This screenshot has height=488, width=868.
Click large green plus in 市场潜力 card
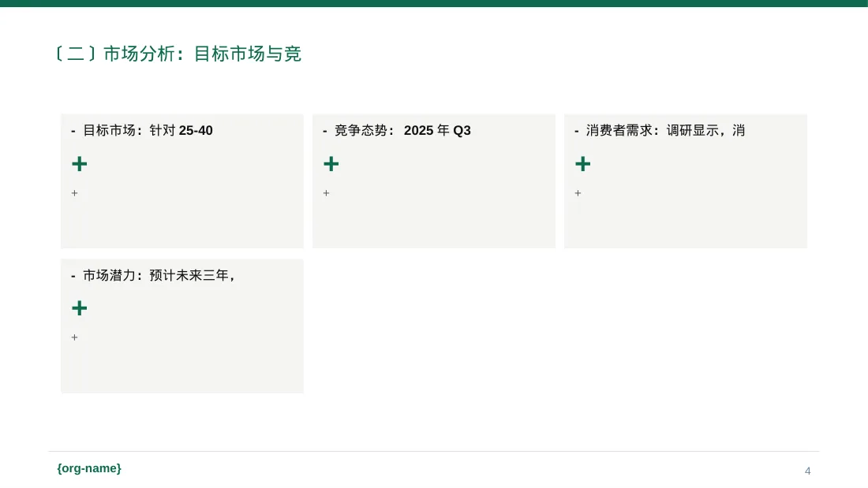(x=80, y=308)
